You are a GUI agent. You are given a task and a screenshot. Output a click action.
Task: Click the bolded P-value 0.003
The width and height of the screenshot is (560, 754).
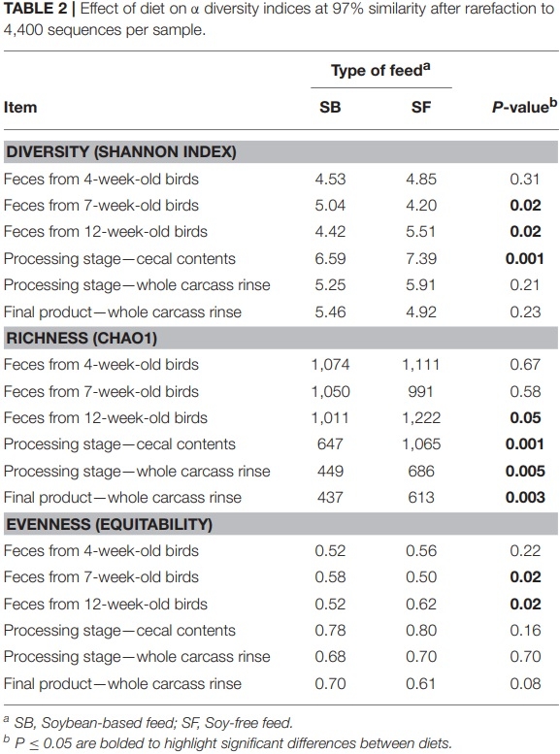coord(525,497)
